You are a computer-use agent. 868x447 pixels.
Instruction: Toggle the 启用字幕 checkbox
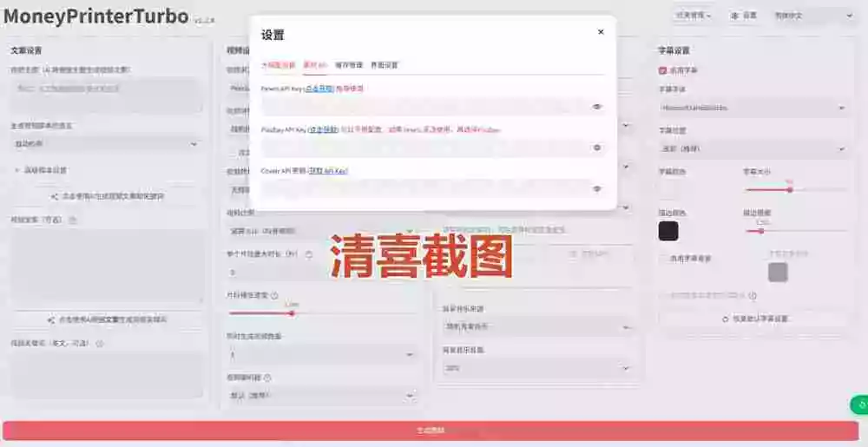(662, 70)
